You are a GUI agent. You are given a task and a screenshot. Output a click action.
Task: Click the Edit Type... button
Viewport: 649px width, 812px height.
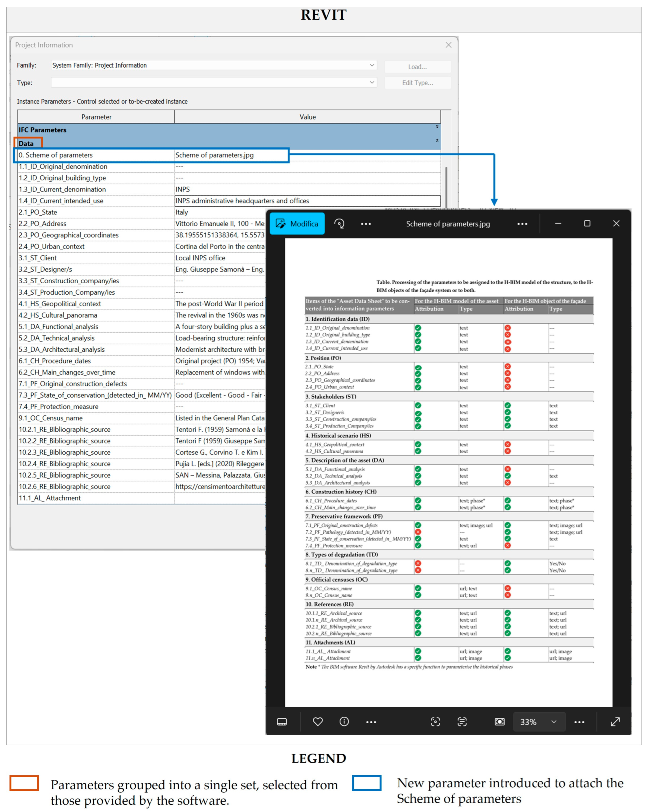(417, 83)
